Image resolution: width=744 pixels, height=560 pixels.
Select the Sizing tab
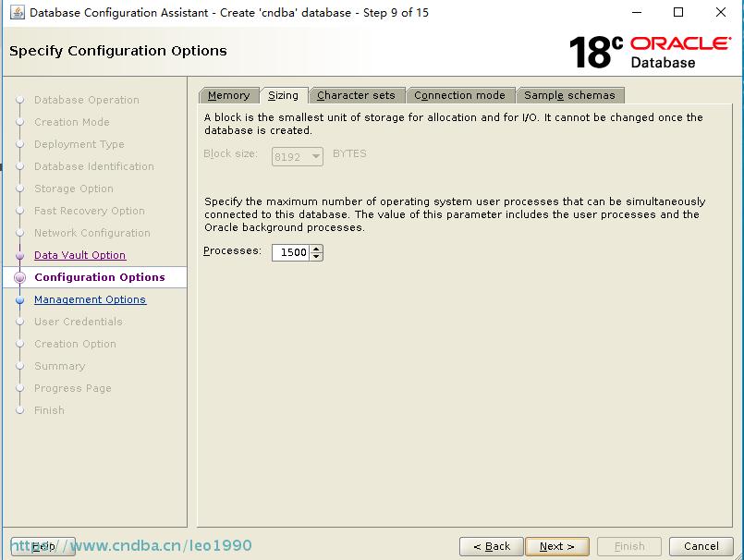tap(283, 95)
